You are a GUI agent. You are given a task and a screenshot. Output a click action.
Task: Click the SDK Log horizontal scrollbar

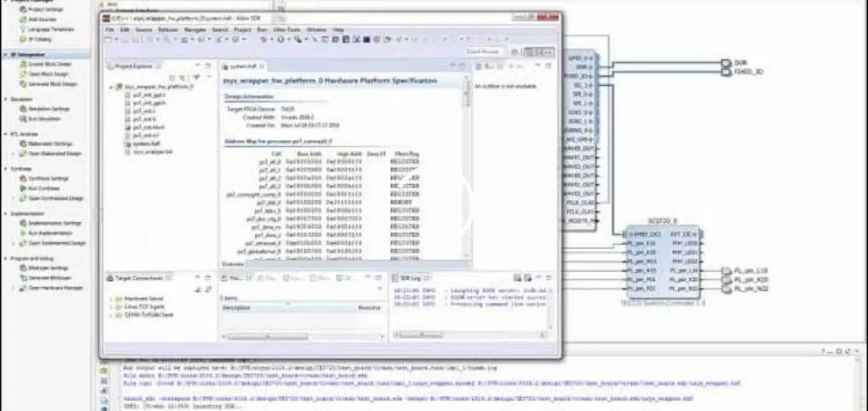click(421, 335)
